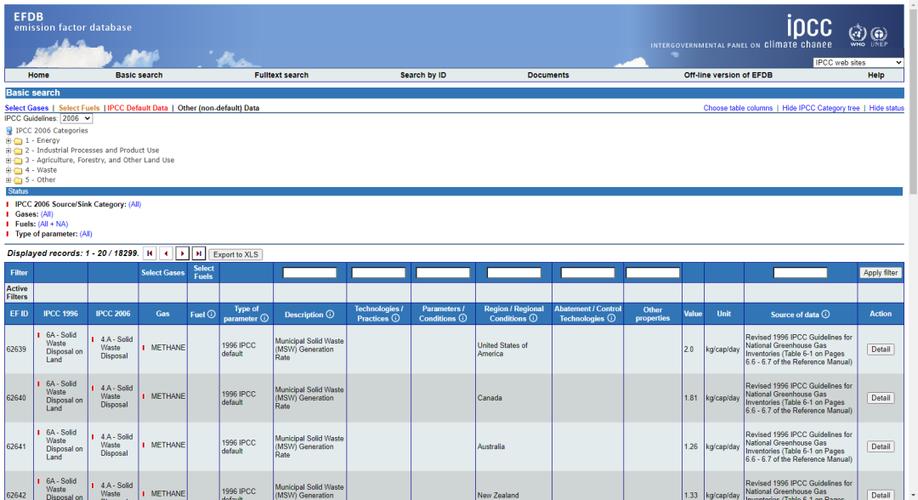Click the Region filter input field

[x=514, y=272]
